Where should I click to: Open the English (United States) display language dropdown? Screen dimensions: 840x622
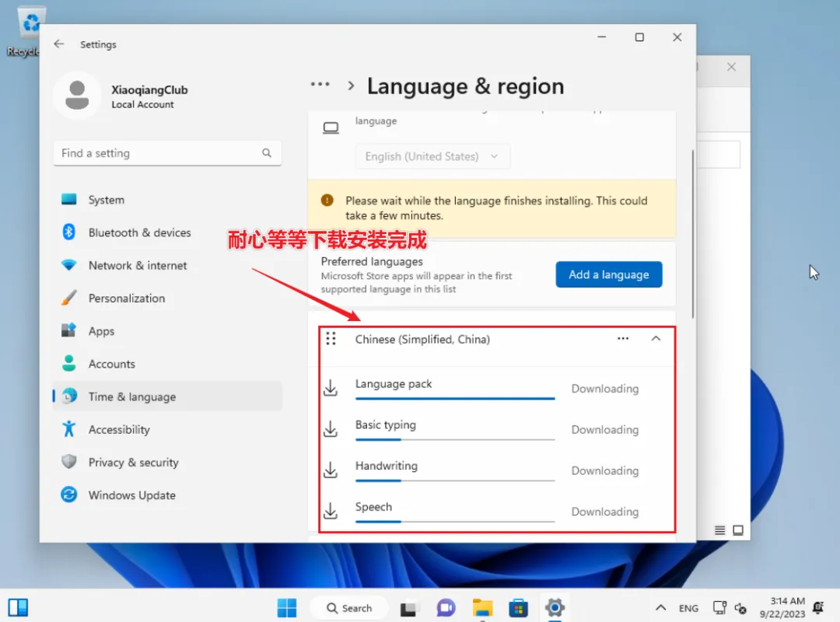click(x=432, y=156)
